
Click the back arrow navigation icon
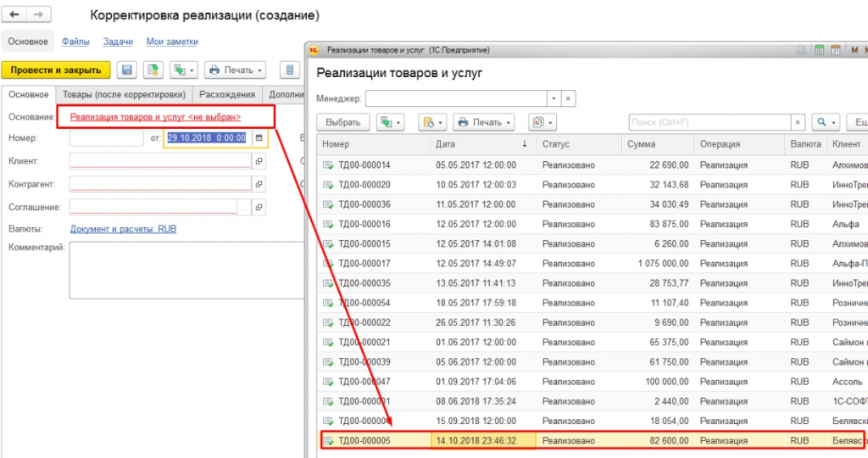(15, 15)
